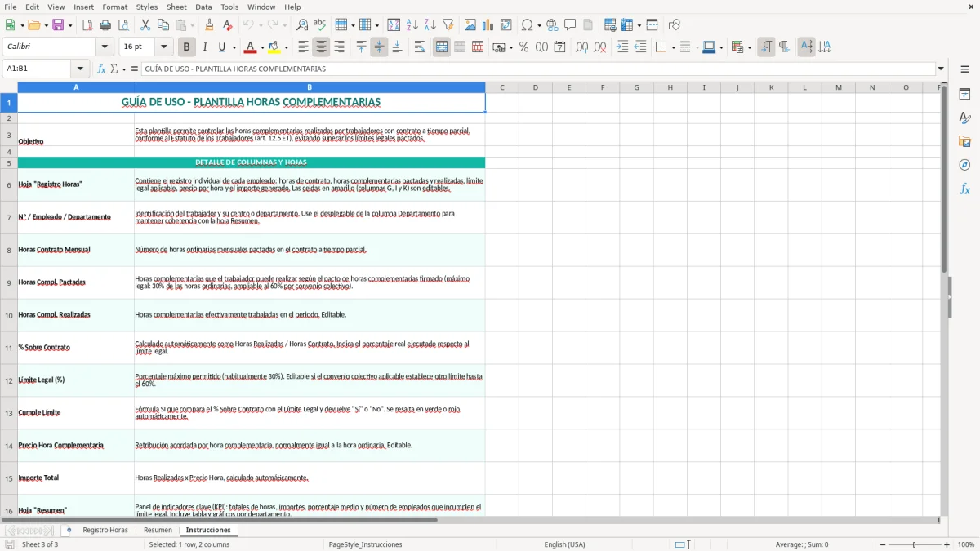This screenshot has height=551, width=980.
Task: Open the Borders dropdown arrow
Action: (673, 47)
